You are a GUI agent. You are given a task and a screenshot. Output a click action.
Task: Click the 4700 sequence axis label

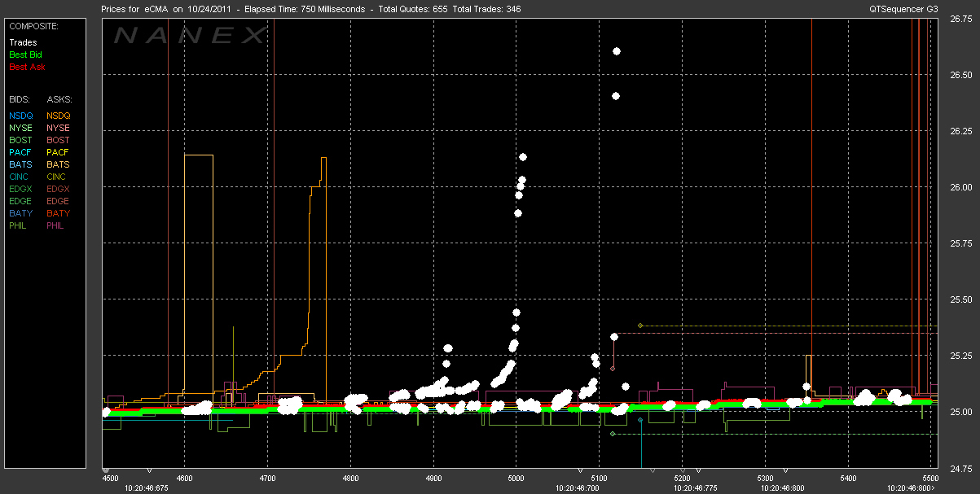point(268,479)
